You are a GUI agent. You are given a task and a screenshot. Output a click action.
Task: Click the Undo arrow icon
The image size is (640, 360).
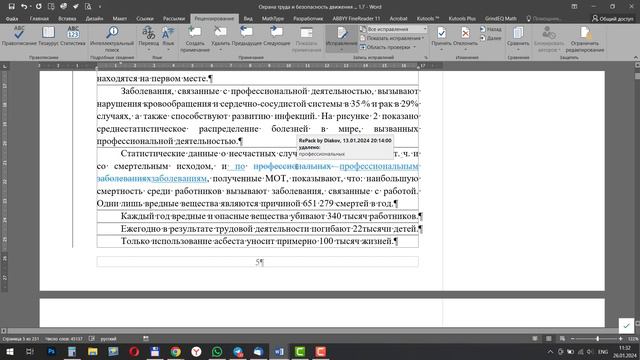pyautogui.click(x=24, y=7)
